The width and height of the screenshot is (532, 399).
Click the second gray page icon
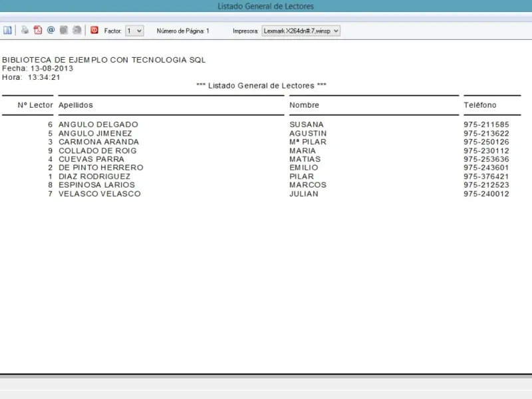tap(77, 30)
